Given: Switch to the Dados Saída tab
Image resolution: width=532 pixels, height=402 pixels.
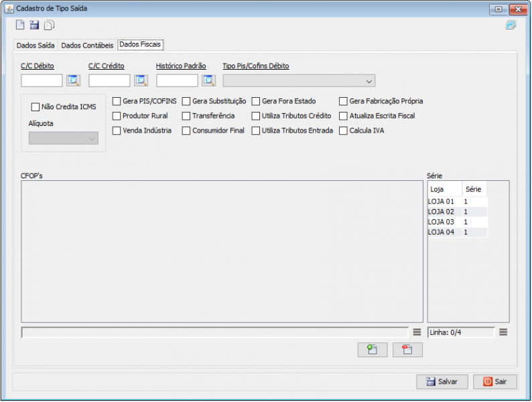Looking at the screenshot, I should [x=36, y=46].
